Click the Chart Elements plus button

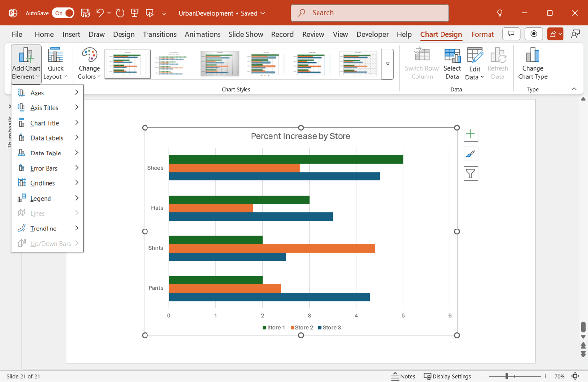click(x=471, y=134)
